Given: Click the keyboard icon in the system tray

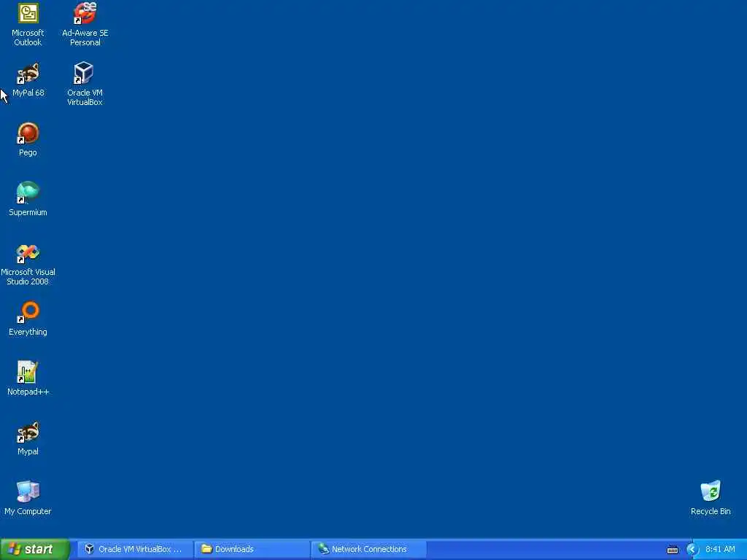Looking at the screenshot, I should point(672,550).
